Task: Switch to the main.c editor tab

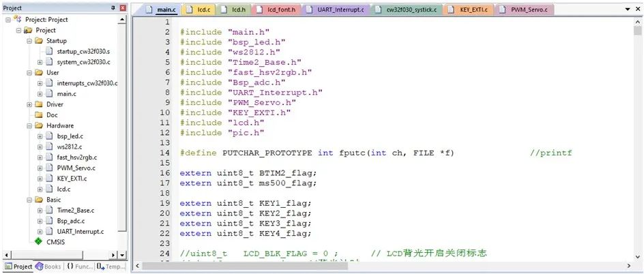Action: coord(160,10)
